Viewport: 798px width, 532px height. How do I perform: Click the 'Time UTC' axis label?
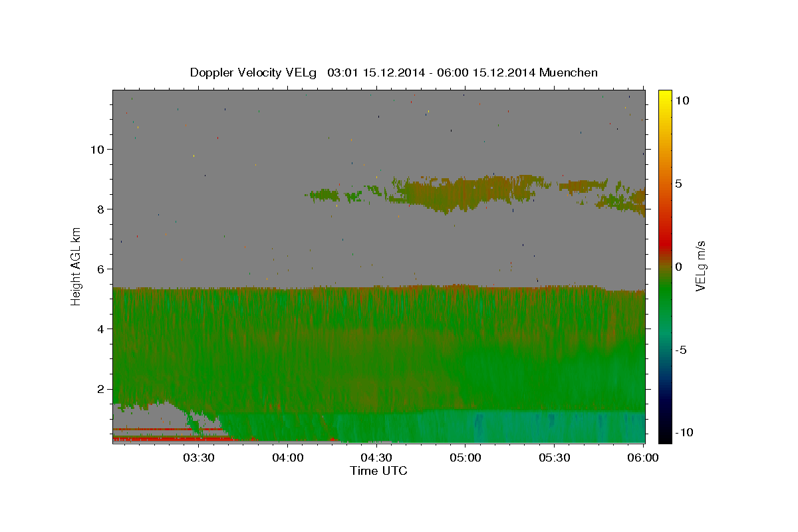[x=378, y=471]
